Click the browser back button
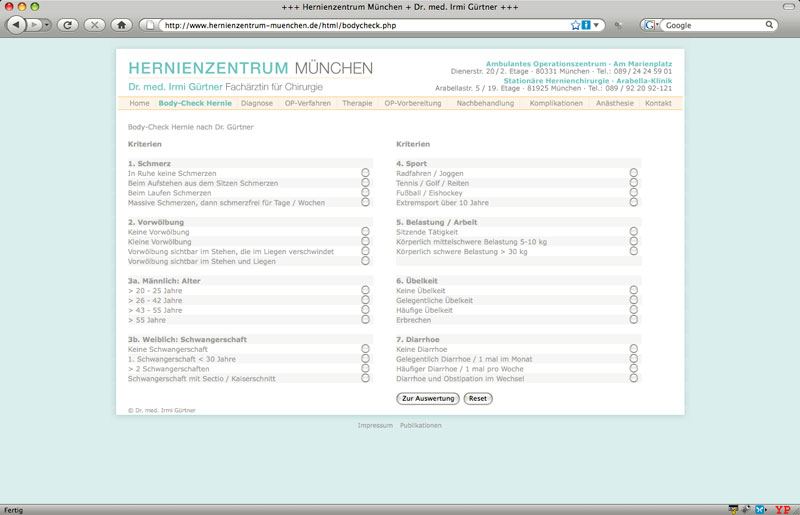 tap(15, 24)
